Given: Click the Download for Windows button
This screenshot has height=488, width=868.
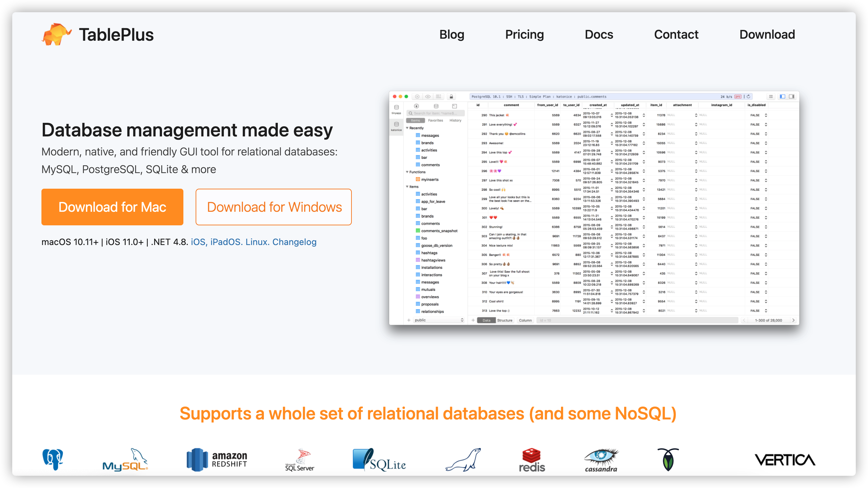Looking at the screenshot, I should click(274, 207).
